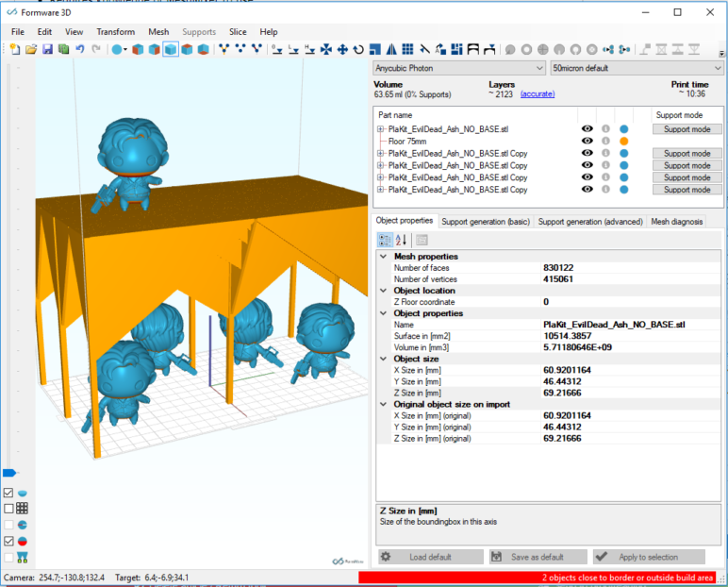Viewport: 728px width, 587px height.
Task: Click the red out-of-build-area warning bar
Action: pos(538,578)
